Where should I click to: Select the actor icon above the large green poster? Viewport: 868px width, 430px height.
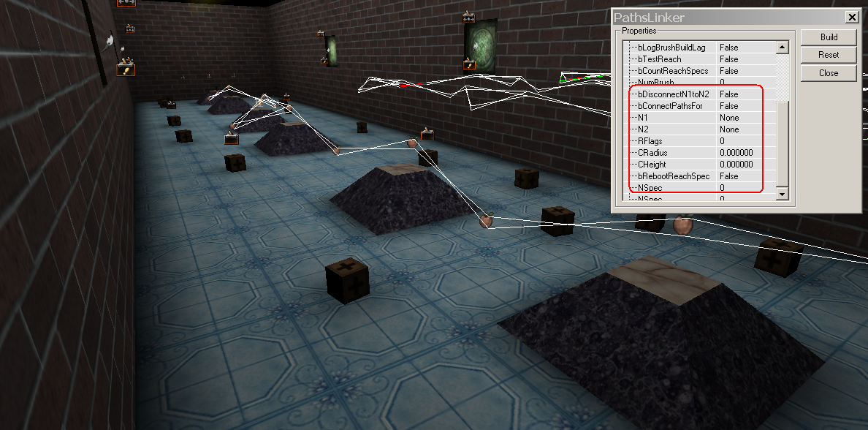[x=468, y=17]
